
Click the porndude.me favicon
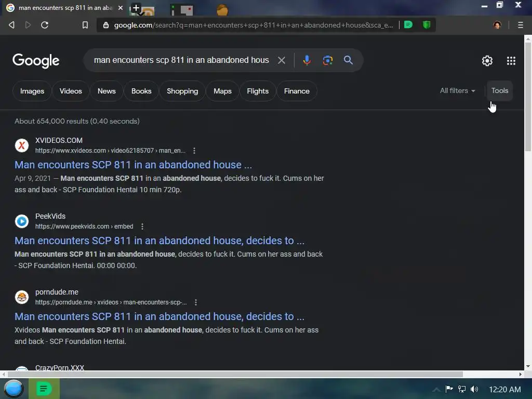point(22,297)
